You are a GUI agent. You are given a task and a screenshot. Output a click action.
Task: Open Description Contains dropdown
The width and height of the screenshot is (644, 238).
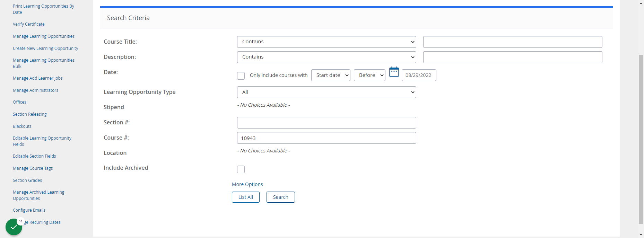coord(327,57)
